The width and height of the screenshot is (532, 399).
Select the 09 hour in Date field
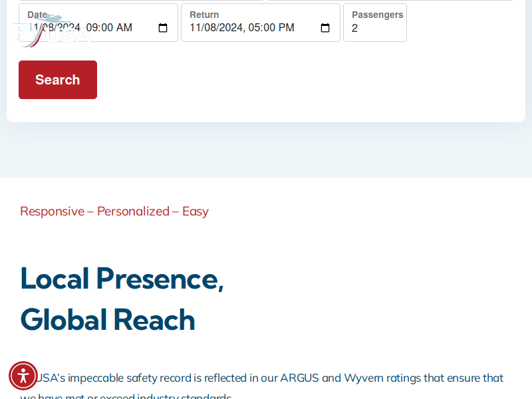92,28
